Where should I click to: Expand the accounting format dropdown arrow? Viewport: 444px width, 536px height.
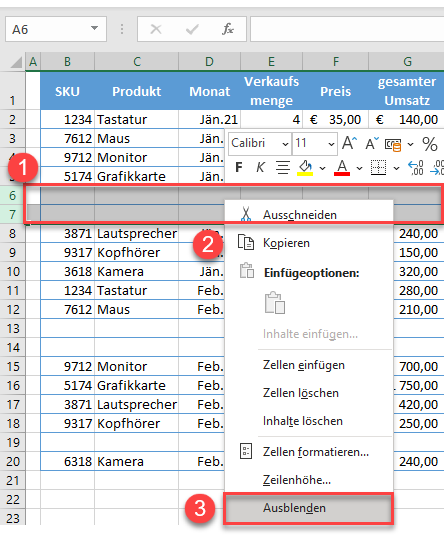click(x=411, y=144)
